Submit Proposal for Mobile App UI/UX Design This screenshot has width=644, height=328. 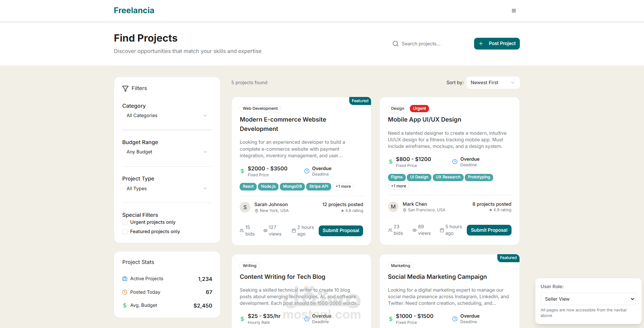[x=489, y=230]
